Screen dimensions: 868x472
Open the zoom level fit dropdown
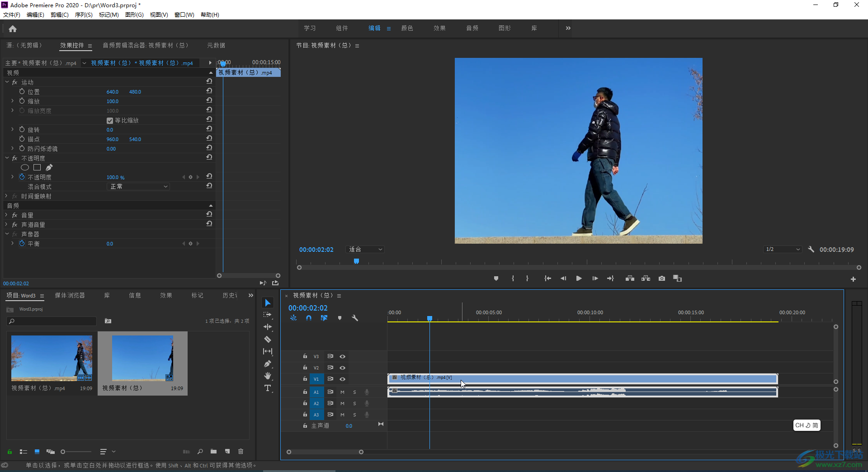point(365,249)
